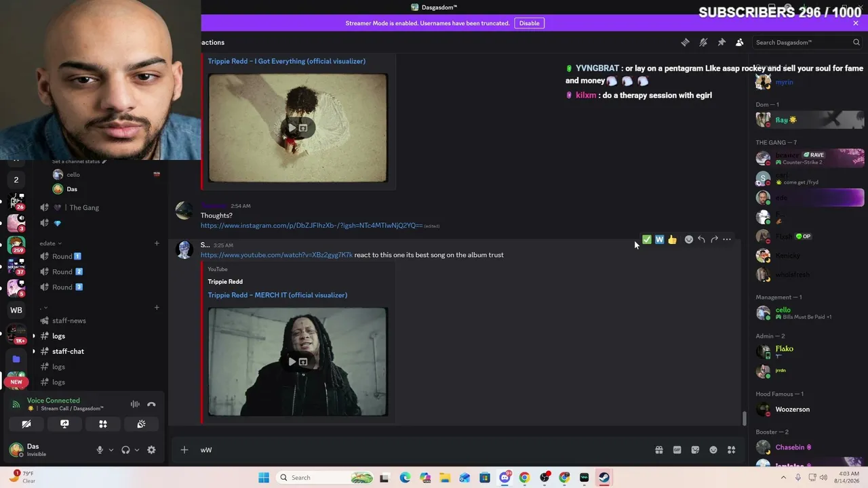Viewport: 868px width, 488px height.
Task: Open attachment plus button in message box
Action: pos(184,449)
